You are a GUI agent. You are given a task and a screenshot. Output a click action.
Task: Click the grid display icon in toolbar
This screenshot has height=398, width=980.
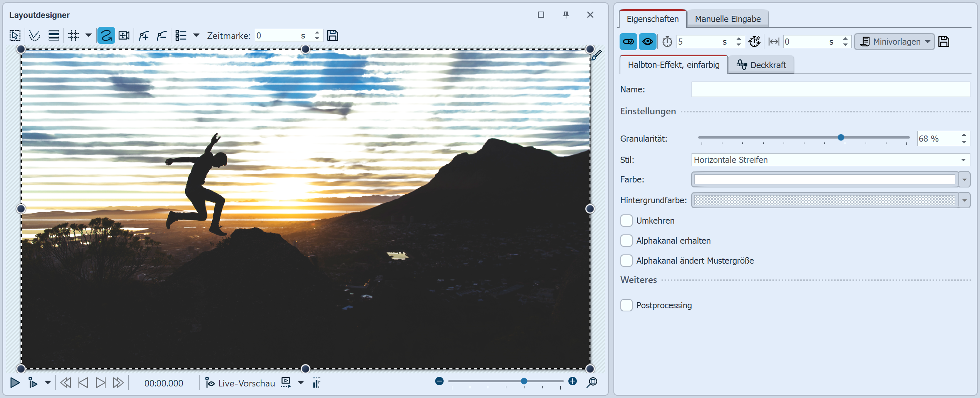pos(74,36)
